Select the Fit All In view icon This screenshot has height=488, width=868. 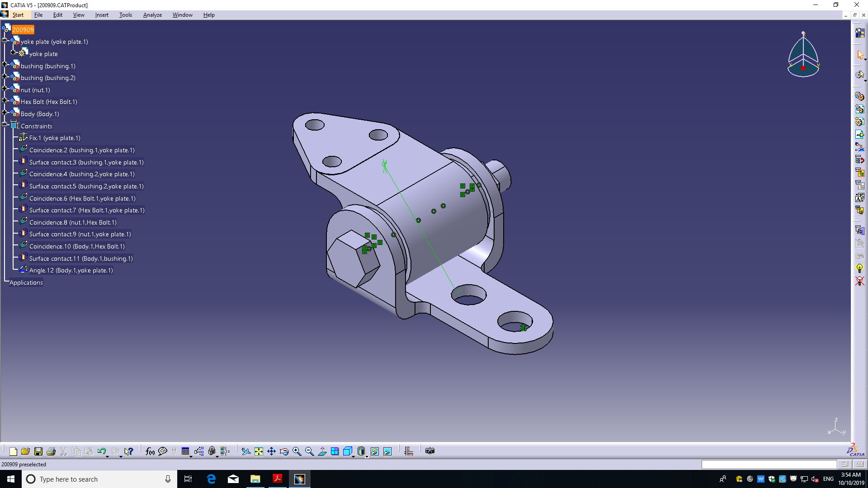tap(259, 451)
